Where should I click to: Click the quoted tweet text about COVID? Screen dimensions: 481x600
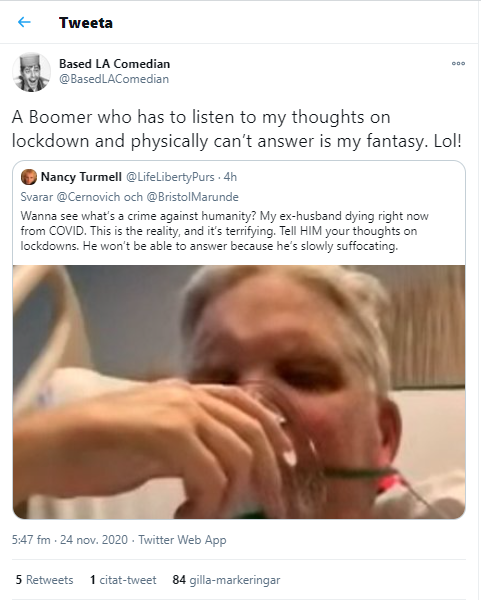click(226, 231)
